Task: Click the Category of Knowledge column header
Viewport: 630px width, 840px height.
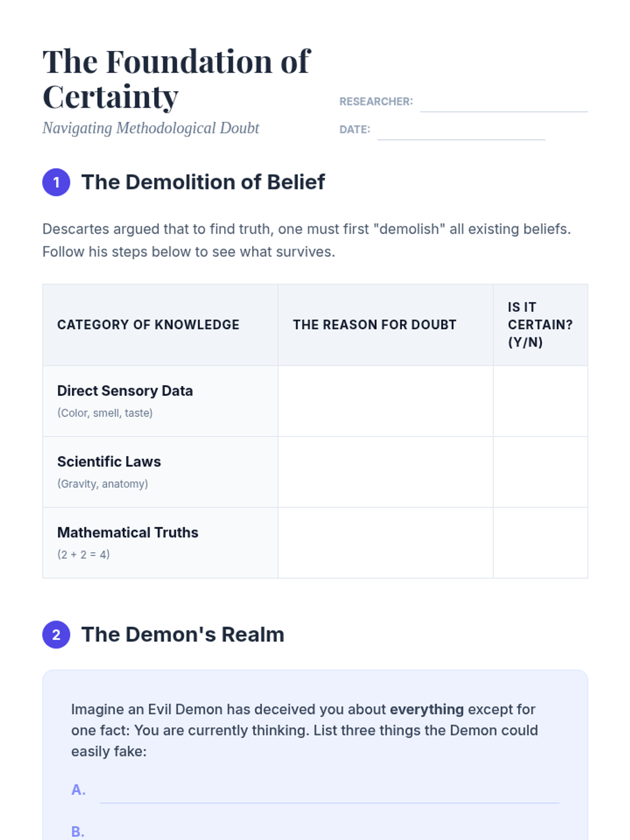Action: click(x=148, y=325)
